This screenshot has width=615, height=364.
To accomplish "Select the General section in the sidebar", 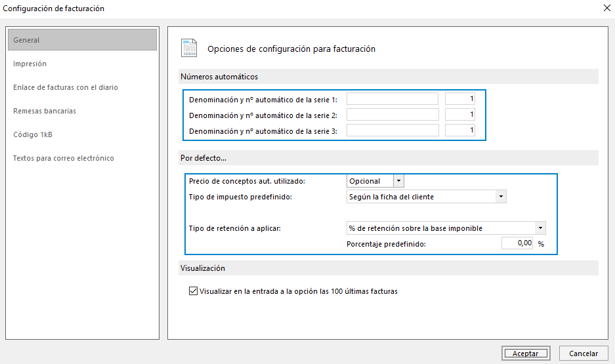I will [82, 39].
